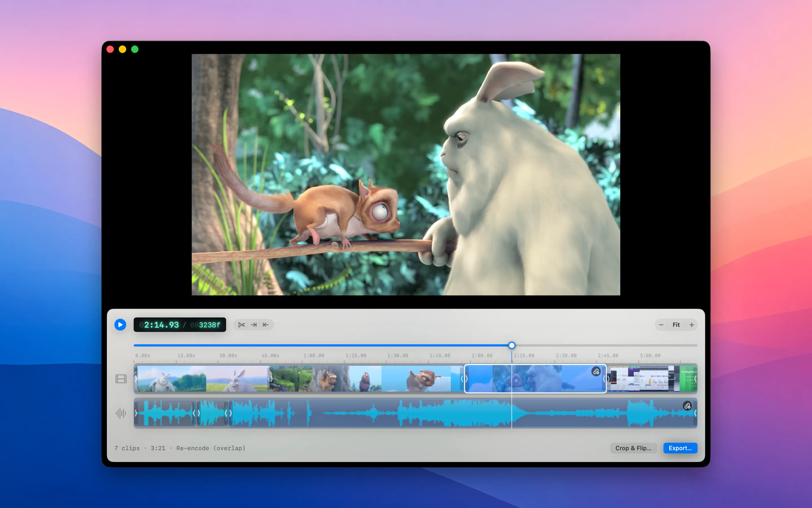Select the first audio clip segment
This screenshot has height=508, width=812.
click(165, 413)
